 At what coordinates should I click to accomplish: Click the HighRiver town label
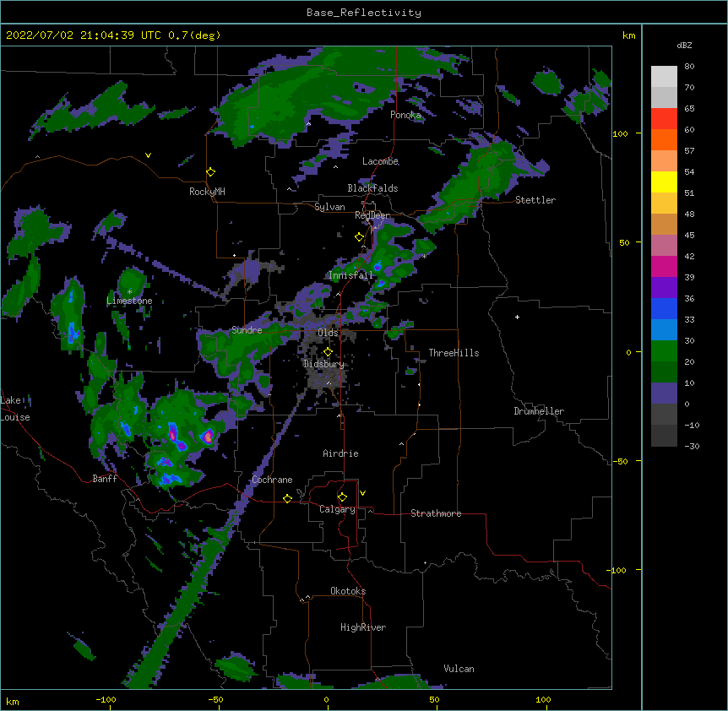363,627
